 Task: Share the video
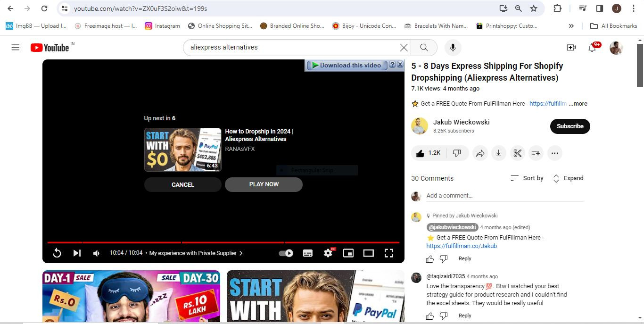coord(480,153)
